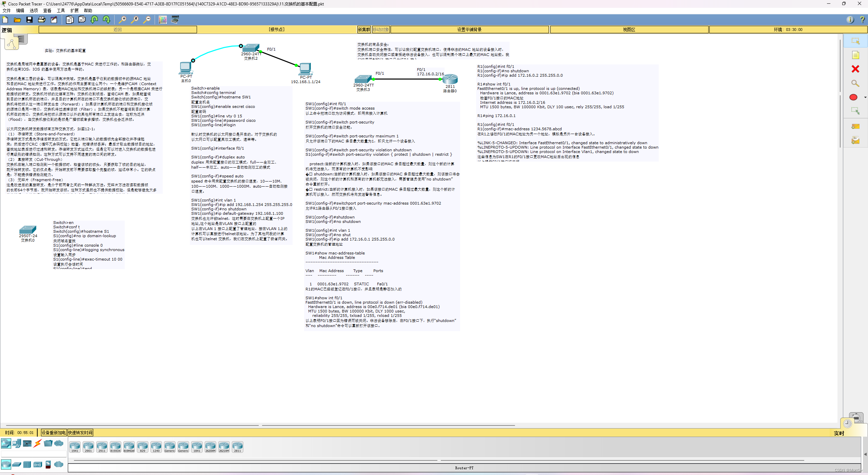Reset zoom with the R magnifier
Screen dimensions: 868x475
click(x=135, y=20)
